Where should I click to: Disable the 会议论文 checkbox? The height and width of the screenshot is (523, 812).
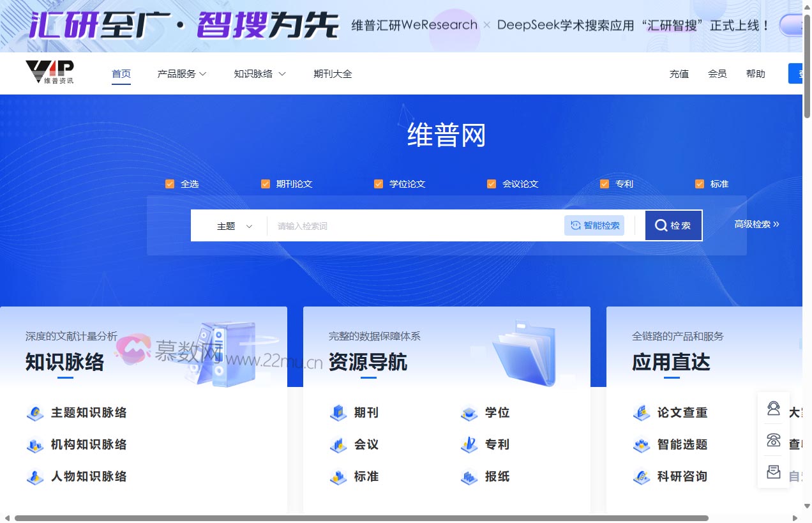click(x=492, y=183)
